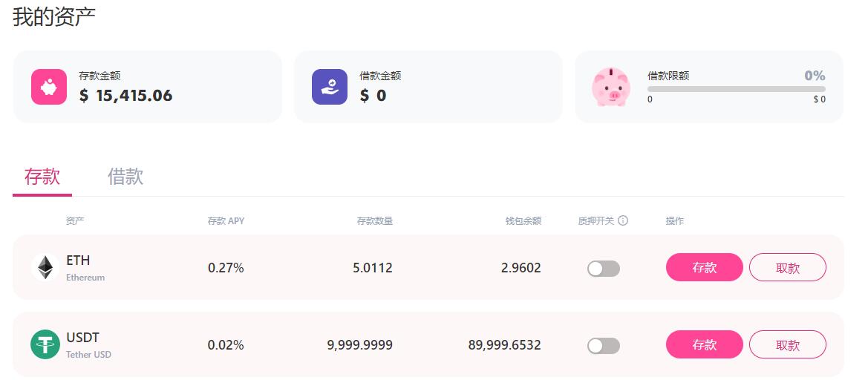Click the green Tether USDT logo
The width and height of the screenshot is (868, 380).
pyautogui.click(x=45, y=345)
